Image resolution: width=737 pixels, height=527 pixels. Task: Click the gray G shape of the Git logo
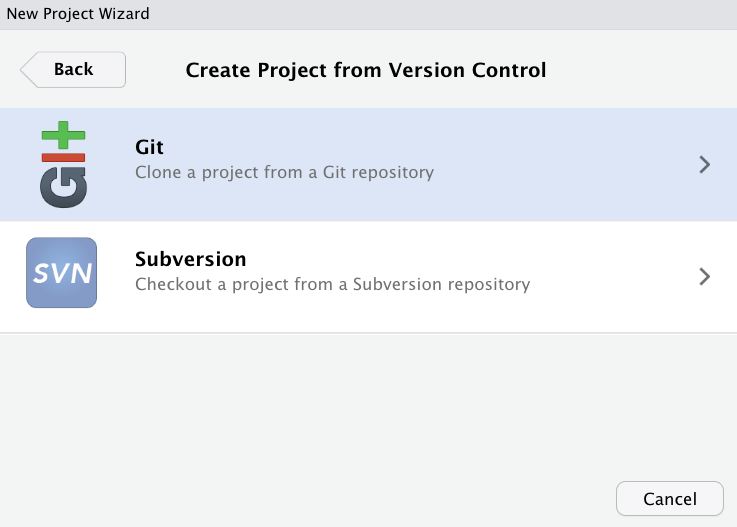tap(63, 187)
